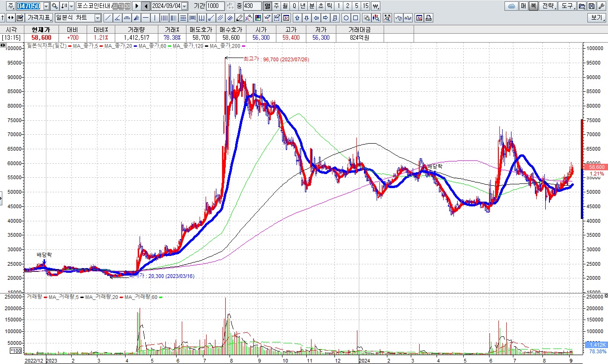Click the 824억원 trading value cell
The height and width of the screenshot is (364, 608).
360,37
